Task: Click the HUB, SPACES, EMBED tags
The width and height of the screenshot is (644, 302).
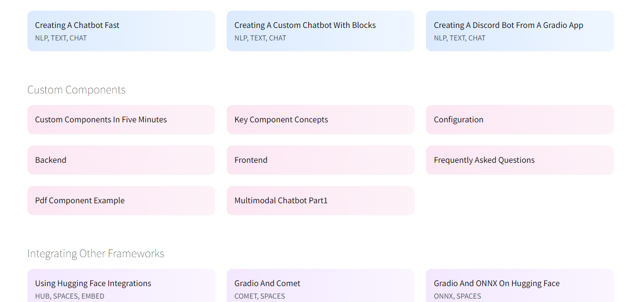Action: 69,296
